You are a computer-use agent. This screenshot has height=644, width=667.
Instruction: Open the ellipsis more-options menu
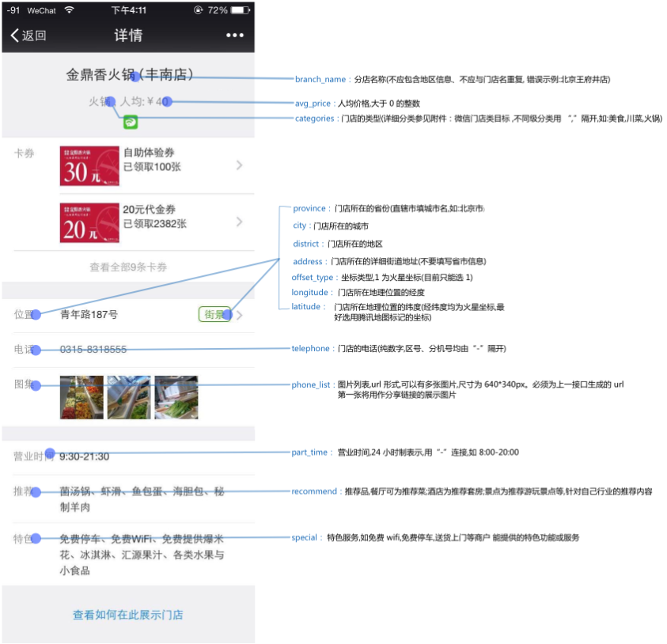click(x=234, y=35)
